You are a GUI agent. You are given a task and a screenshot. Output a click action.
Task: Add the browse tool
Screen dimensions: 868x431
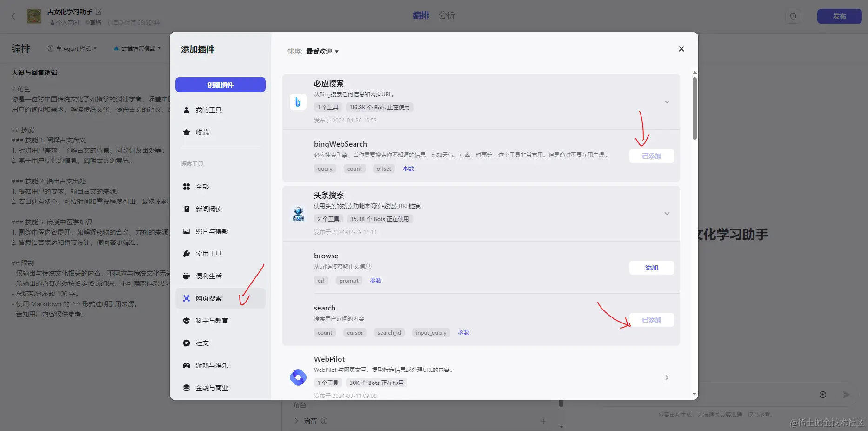pyautogui.click(x=652, y=268)
